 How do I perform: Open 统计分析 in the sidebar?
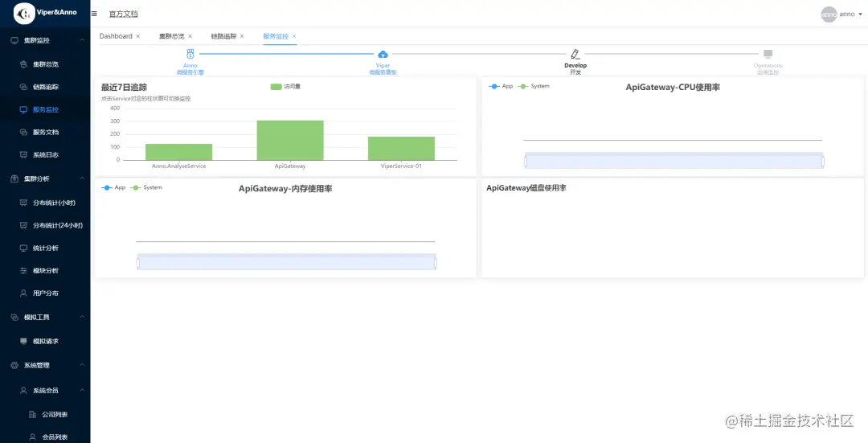click(x=45, y=248)
